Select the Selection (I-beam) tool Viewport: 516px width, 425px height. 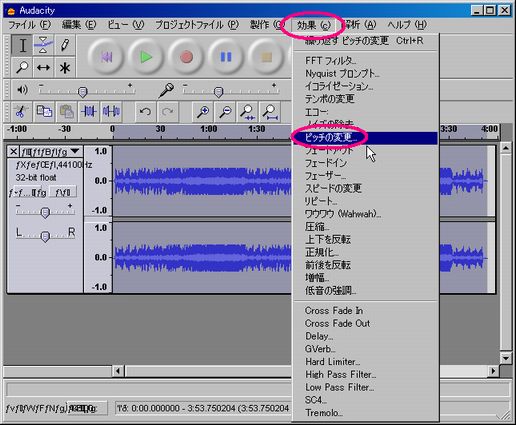(x=22, y=45)
